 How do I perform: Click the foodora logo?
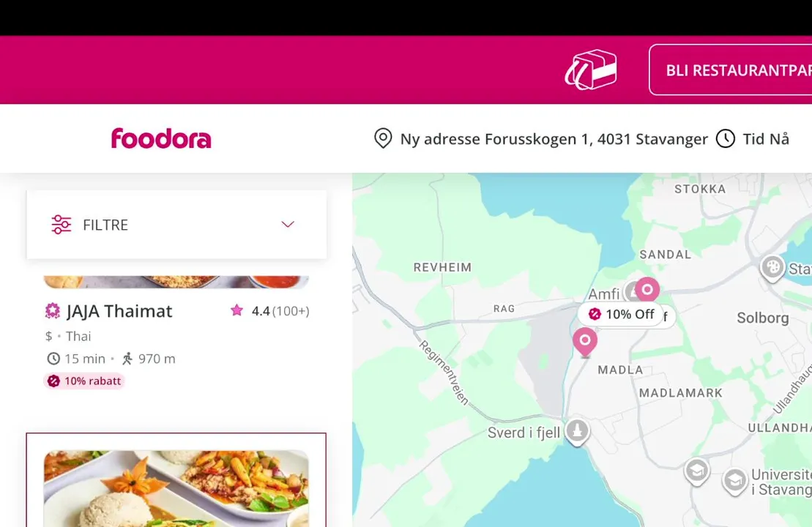click(161, 139)
